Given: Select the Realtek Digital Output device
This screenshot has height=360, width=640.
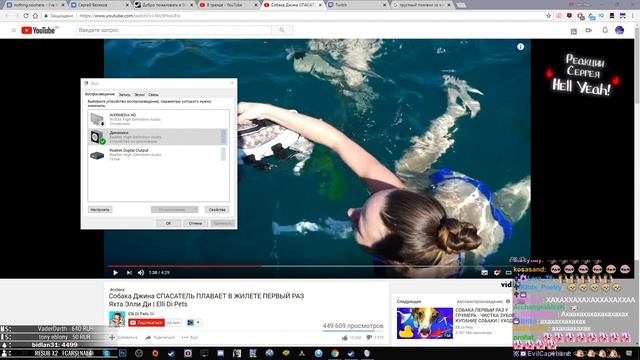Looking at the screenshot, I should 158,155.
